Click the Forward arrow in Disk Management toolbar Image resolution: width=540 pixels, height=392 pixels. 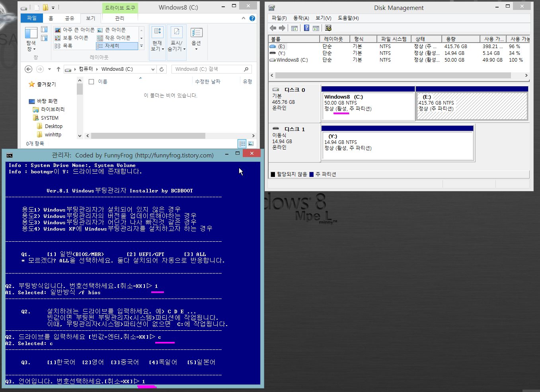click(x=282, y=28)
